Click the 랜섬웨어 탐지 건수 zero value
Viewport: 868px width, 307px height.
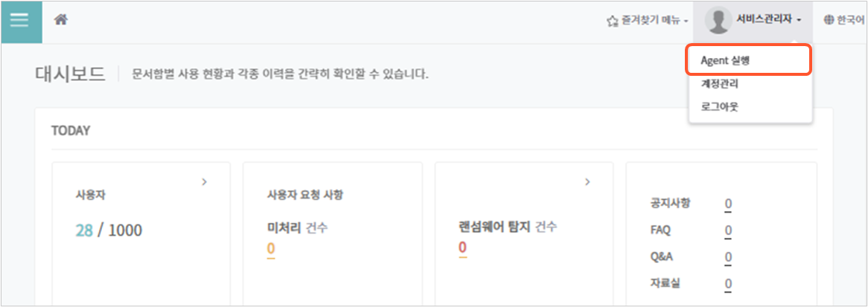(x=462, y=248)
